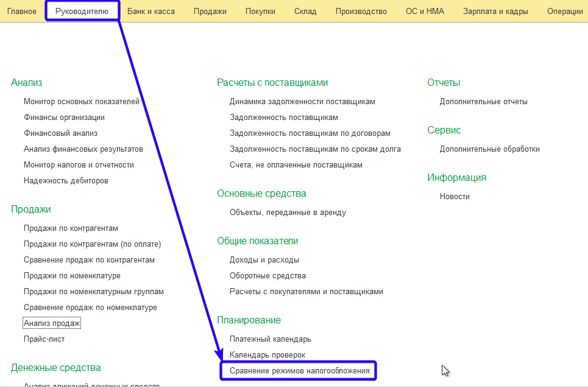The height and width of the screenshot is (388, 588).
Task: Select the Планирование heading
Action: coord(249,320)
